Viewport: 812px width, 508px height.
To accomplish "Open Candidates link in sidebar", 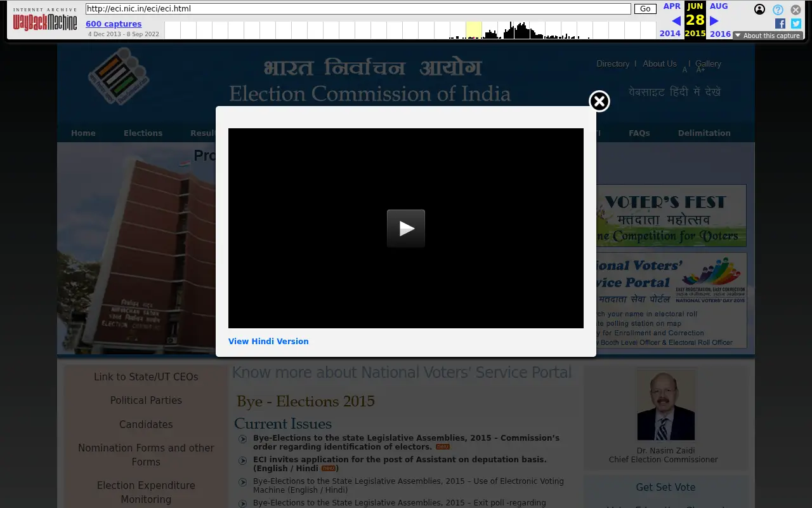I will (x=146, y=424).
